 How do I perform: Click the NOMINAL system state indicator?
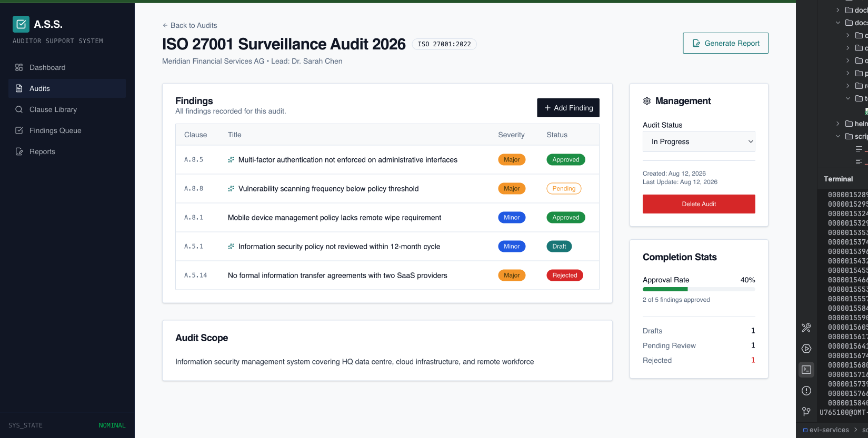[112, 425]
